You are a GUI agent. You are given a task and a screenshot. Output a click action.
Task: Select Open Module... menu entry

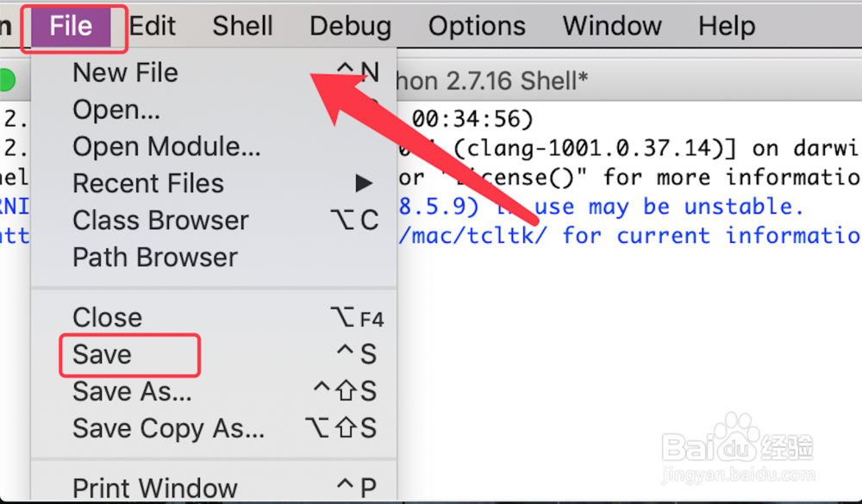click(214, 146)
